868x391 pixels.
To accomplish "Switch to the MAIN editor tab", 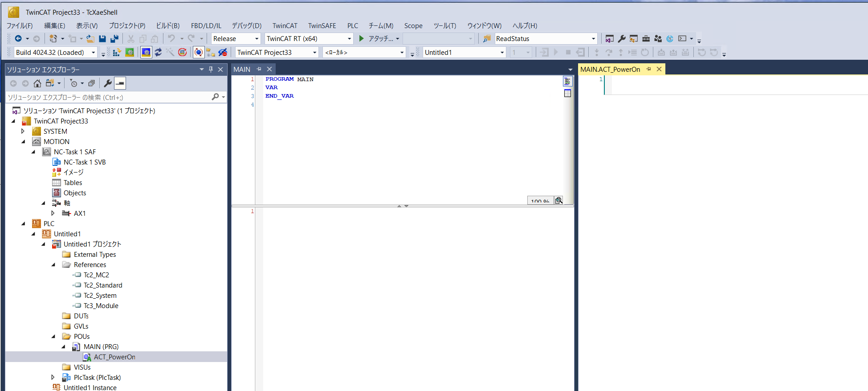I will pos(242,69).
